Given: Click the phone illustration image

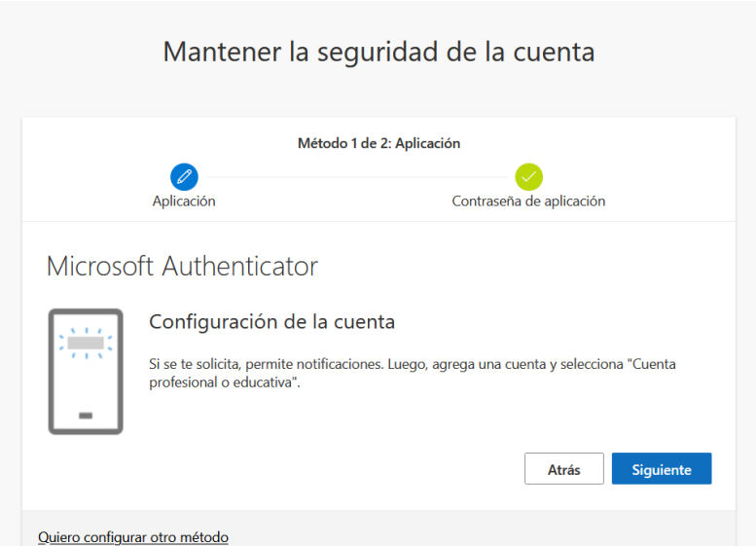Looking at the screenshot, I should point(86,372).
